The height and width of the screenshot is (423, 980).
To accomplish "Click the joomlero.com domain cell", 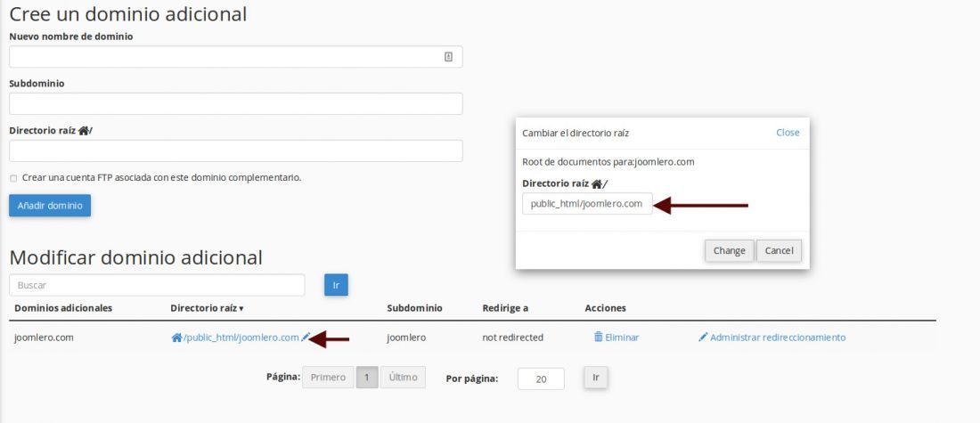I will (x=44, y=338).
